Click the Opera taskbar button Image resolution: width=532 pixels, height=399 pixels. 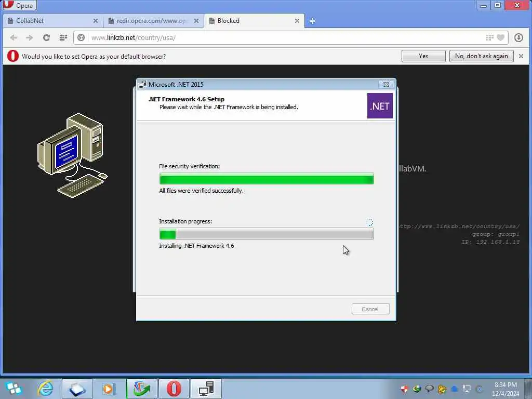(174, 389)
